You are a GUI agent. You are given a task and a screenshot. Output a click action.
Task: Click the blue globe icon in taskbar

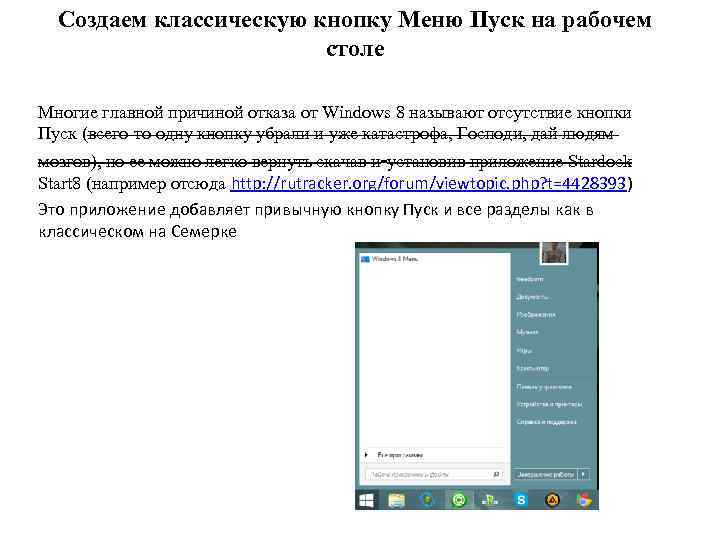click(x=428, y=500)
